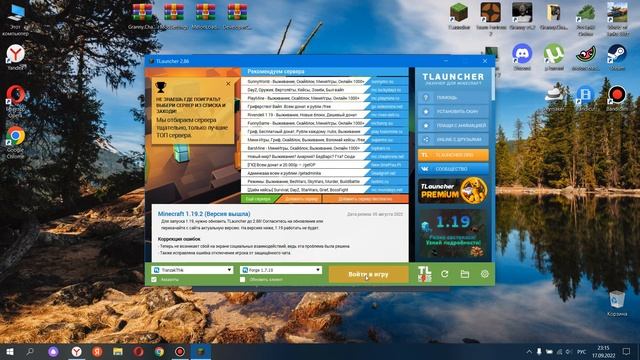Select the DayZ server row

[x=324, y=90]
